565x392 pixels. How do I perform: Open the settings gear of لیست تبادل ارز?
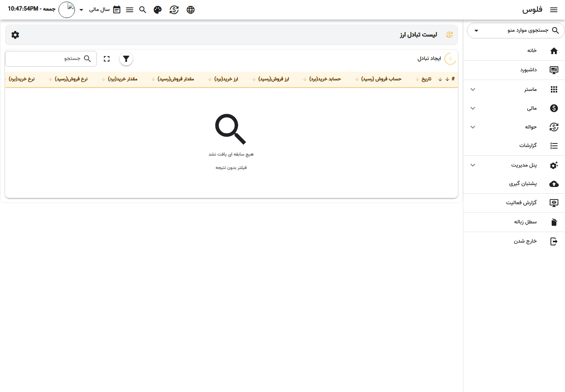(15, 35)
